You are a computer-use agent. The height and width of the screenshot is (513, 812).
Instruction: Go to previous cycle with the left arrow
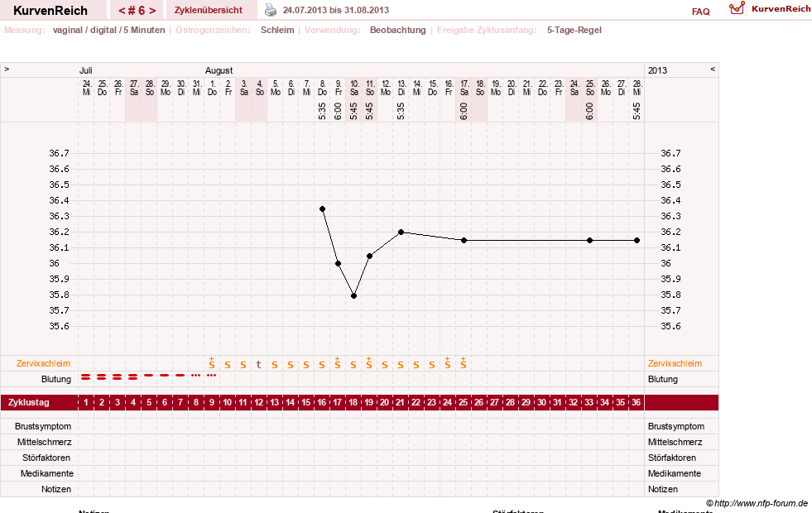[x=122, y=11]
